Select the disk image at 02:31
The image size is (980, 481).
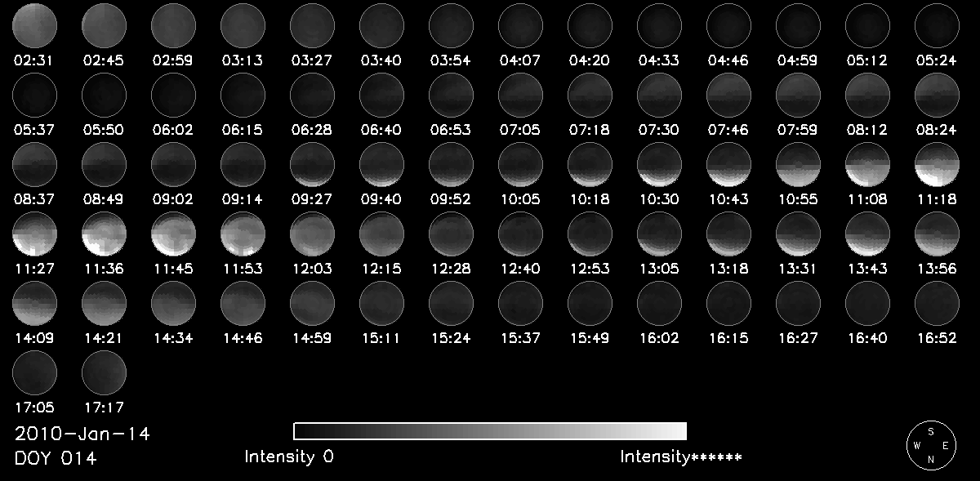pos(34,25)
